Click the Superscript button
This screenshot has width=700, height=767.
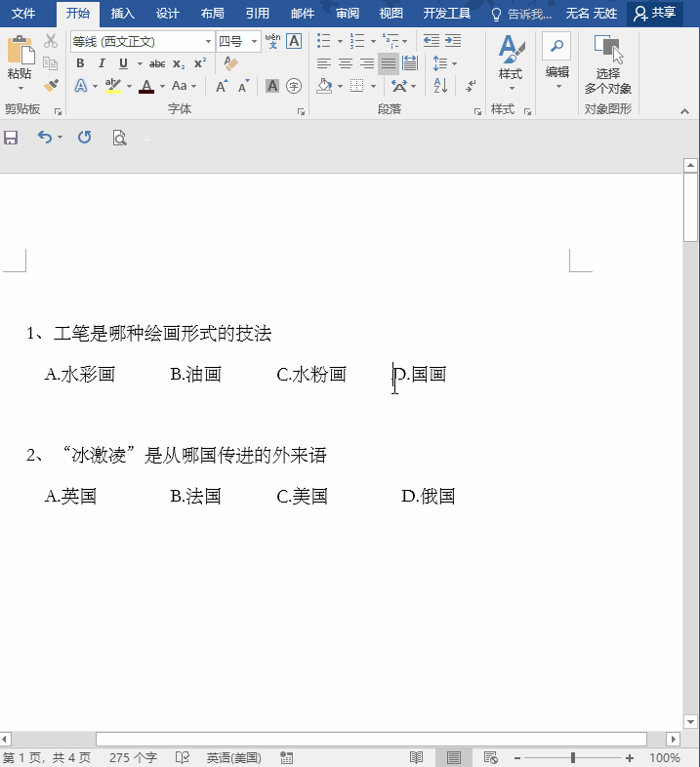point(200,63)
